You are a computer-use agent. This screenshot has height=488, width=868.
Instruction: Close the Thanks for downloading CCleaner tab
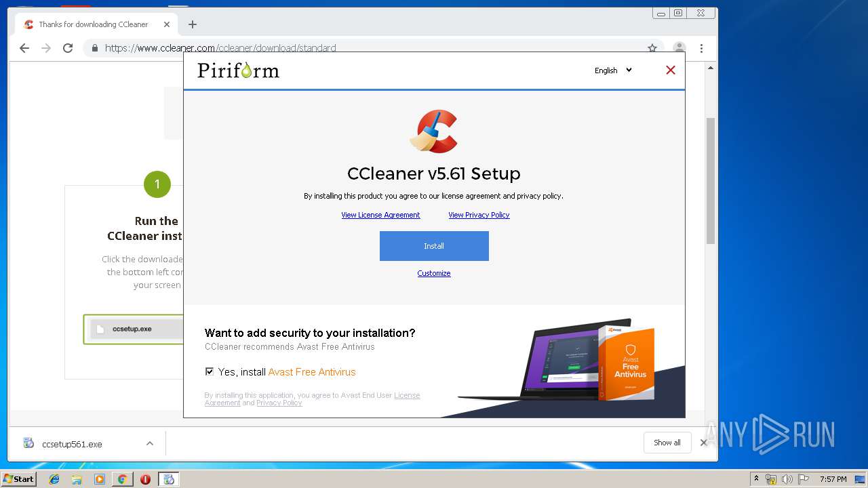167,24
